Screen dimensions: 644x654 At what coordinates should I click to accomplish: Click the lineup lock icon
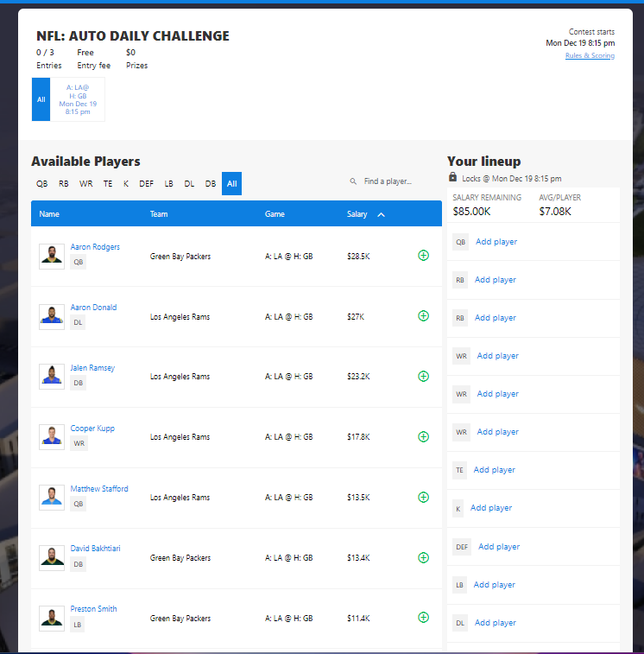click(x=452, y=177)
